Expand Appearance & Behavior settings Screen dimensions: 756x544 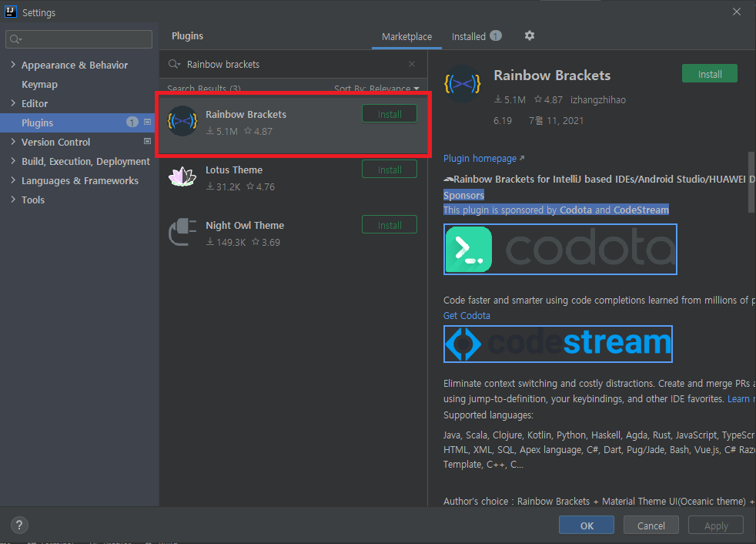(13, 64)
